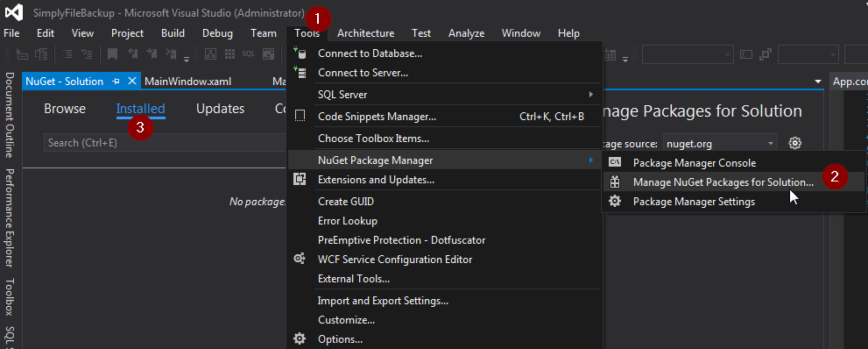Click the clear bookmarks toolbar icon
This screenshot has width=868, height=349.
pos(171,53)
